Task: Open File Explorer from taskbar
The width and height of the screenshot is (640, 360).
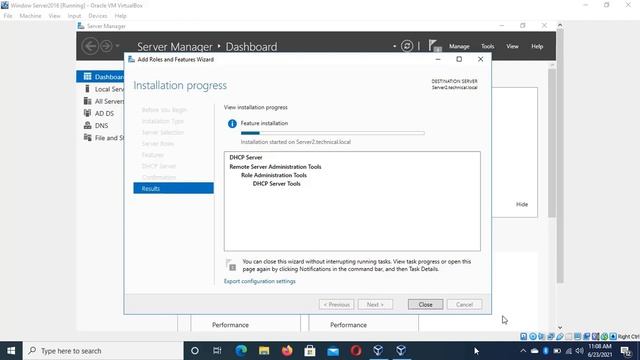Action: click(x=264, y=351)
